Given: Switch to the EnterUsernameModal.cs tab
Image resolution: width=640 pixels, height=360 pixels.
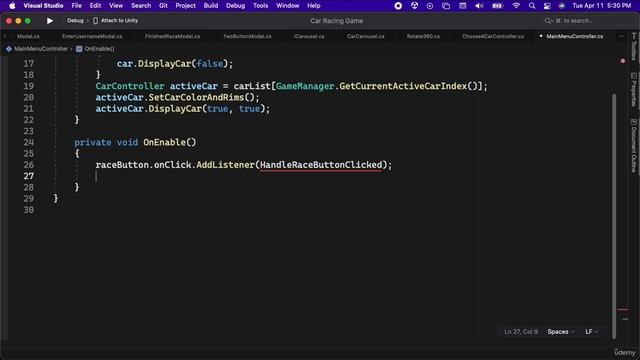Looking at the screenshot, I should [92, 36].
